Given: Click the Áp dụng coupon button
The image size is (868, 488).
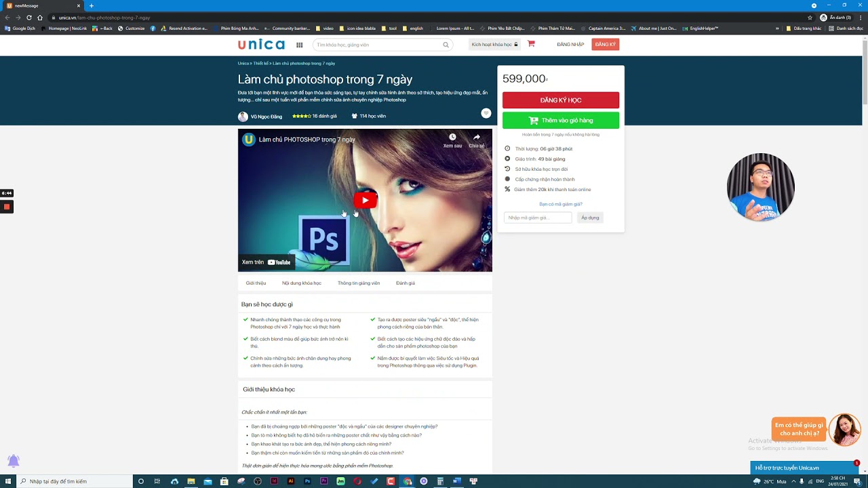Looking at the screenshot, I should pyautogui.click(x=590, y=218).
